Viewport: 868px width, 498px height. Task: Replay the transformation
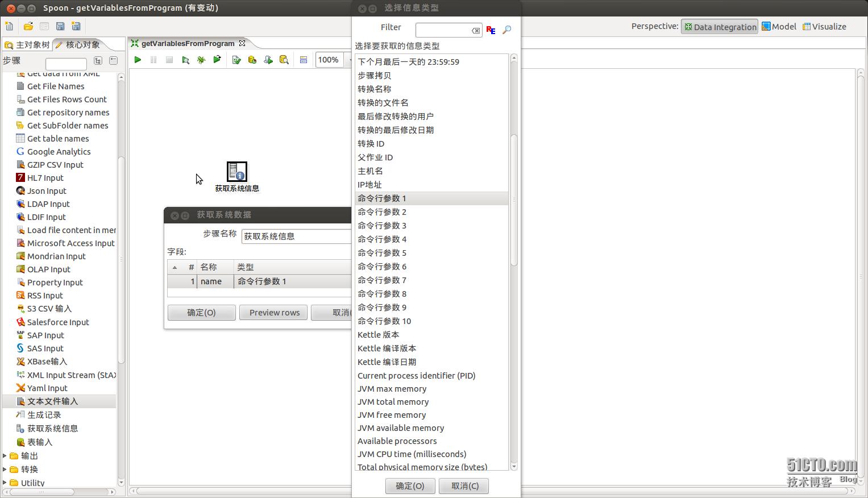point(217,60)
